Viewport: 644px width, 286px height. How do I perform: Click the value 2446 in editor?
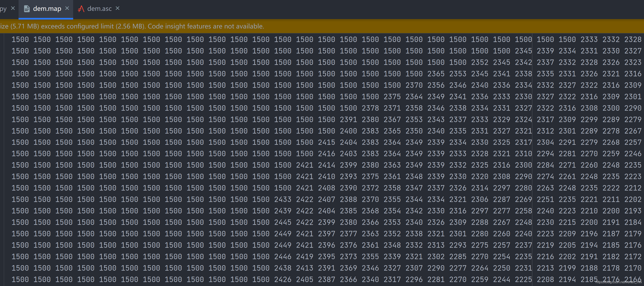coord(282,256)
